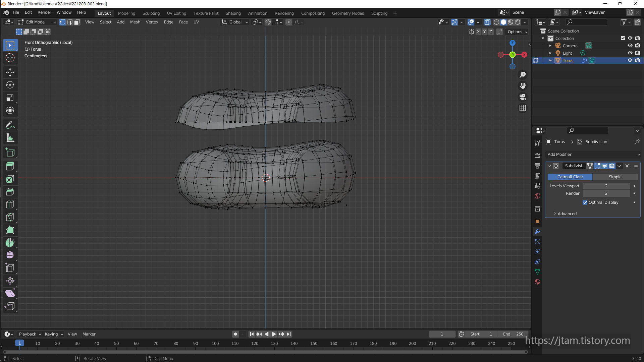The height and width of the screenshot is (362, 644).
Task: Adjust the Levels Viewport value field
Action: coord(606,186)
